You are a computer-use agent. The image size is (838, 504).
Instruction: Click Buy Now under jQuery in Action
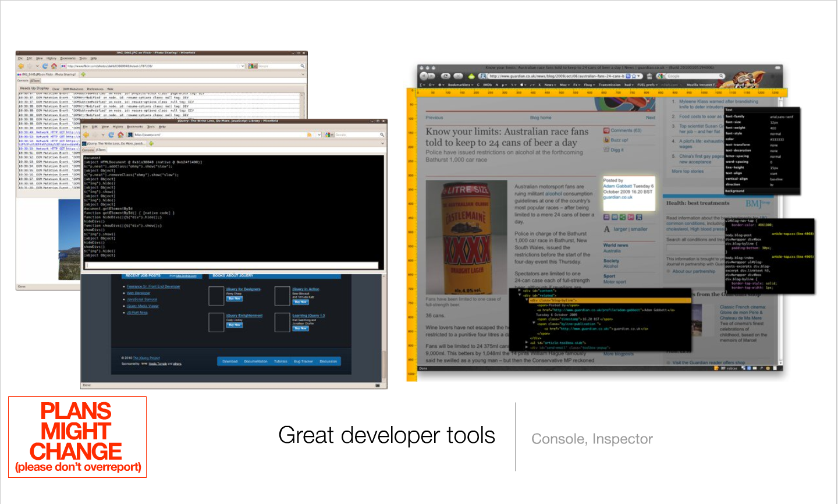(301, 302)
